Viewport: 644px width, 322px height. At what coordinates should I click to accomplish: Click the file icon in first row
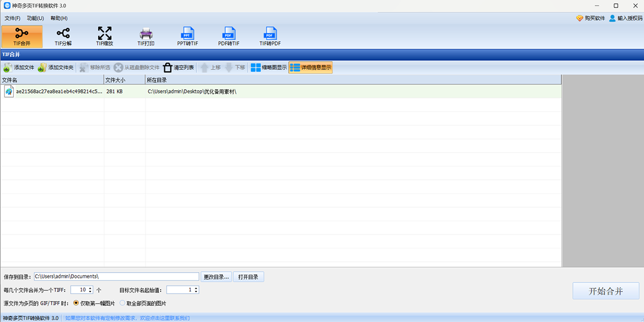tap(9, 92)
